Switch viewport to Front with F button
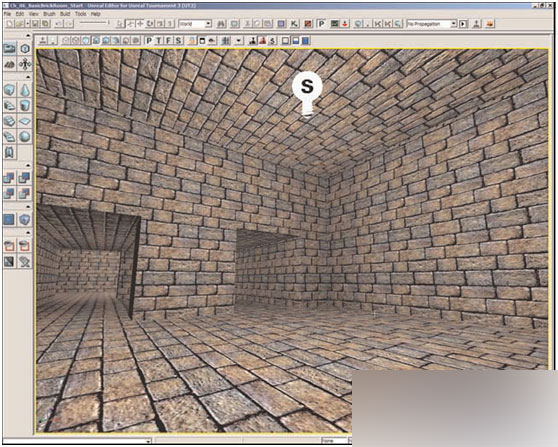 point(168,41)
